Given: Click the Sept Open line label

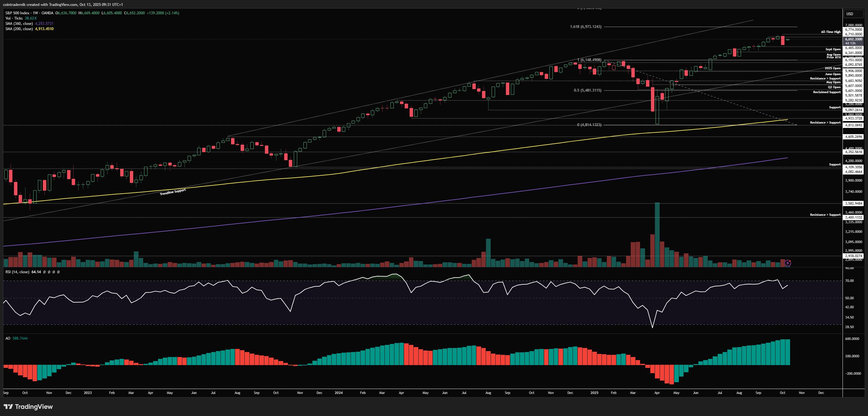Looking at the screenshot, I should point(833,49).
